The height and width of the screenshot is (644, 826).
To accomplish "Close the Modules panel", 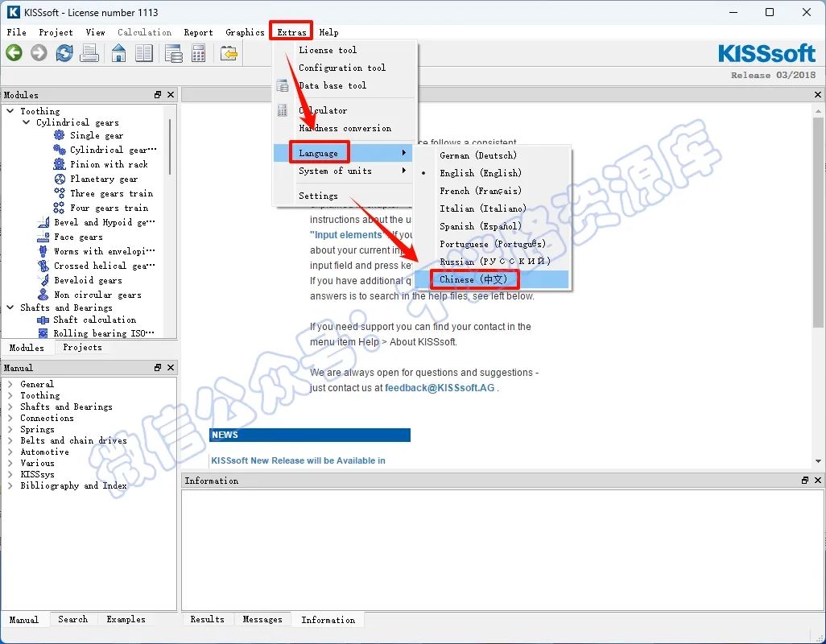I will pyautogui.click(x=170, y=95).
